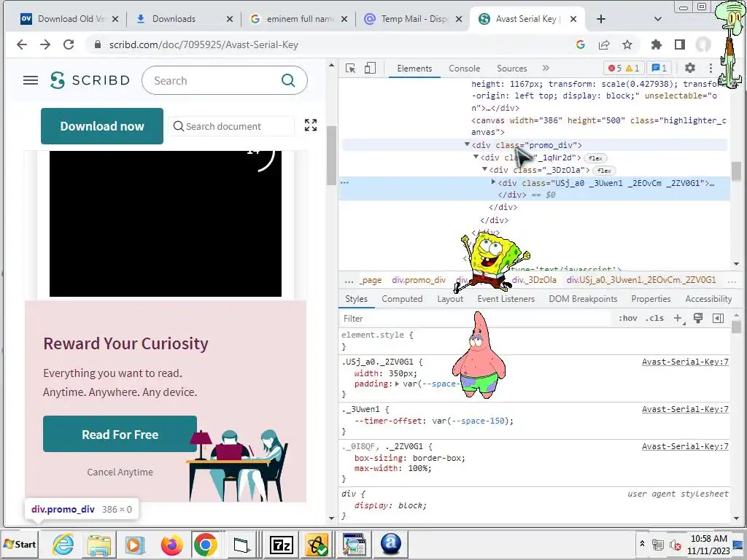Toggle Chrome side panel icon
This screenshot has height=560, width=747.
(680, 44)
